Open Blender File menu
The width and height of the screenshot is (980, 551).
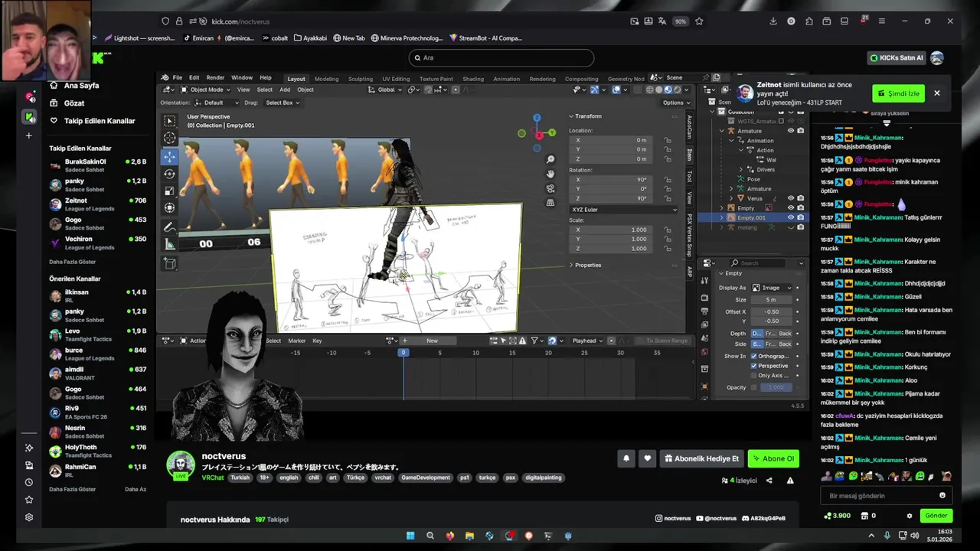point(177,78)
